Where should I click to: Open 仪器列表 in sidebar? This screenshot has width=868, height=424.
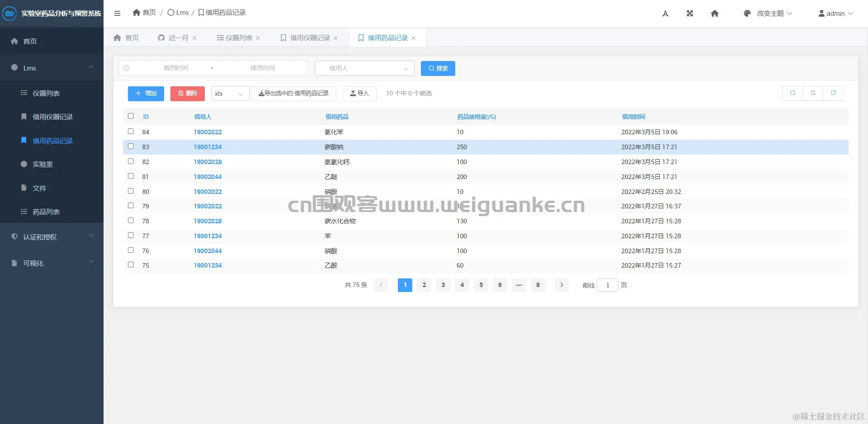[52, 93]
